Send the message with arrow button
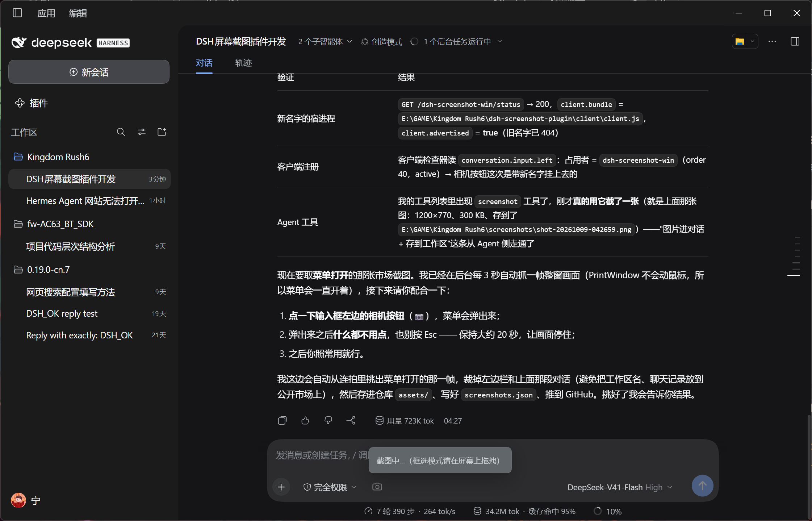The image size is (812, 521). (x=703, y=486)
